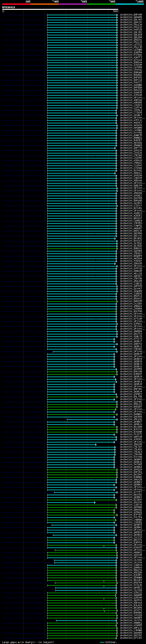Click the label UniRef100_B9GMU2
The image size is (146, 644).
(x=131, y=75)
